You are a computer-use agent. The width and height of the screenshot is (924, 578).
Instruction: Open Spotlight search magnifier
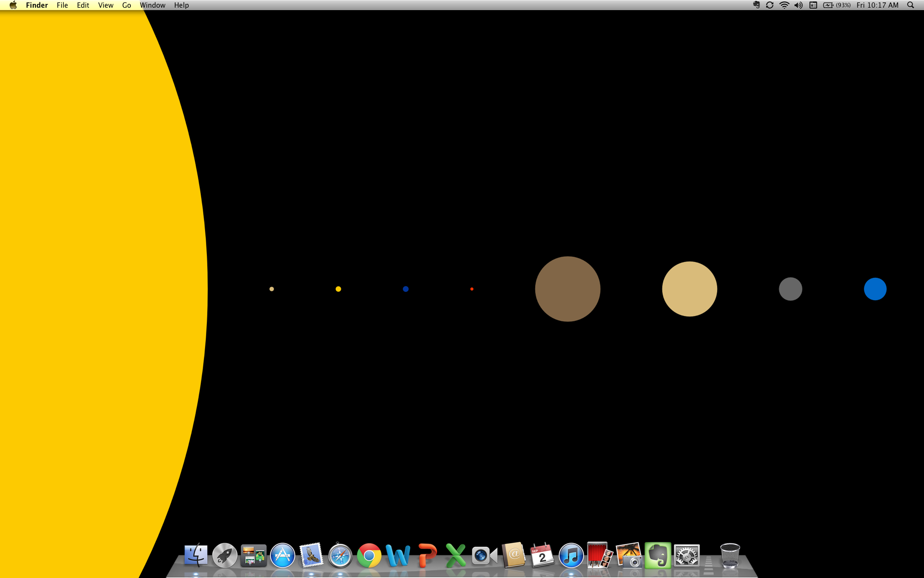[911, 5]
